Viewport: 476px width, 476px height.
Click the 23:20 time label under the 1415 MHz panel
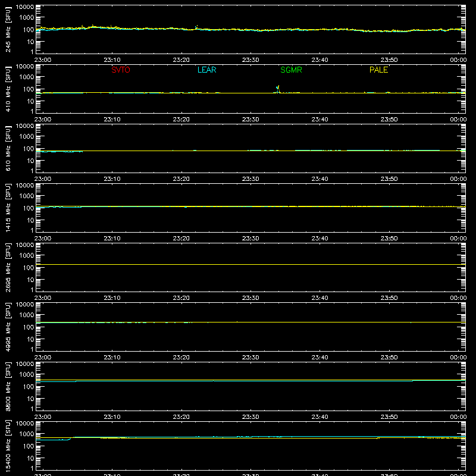[x=181, y=239]
